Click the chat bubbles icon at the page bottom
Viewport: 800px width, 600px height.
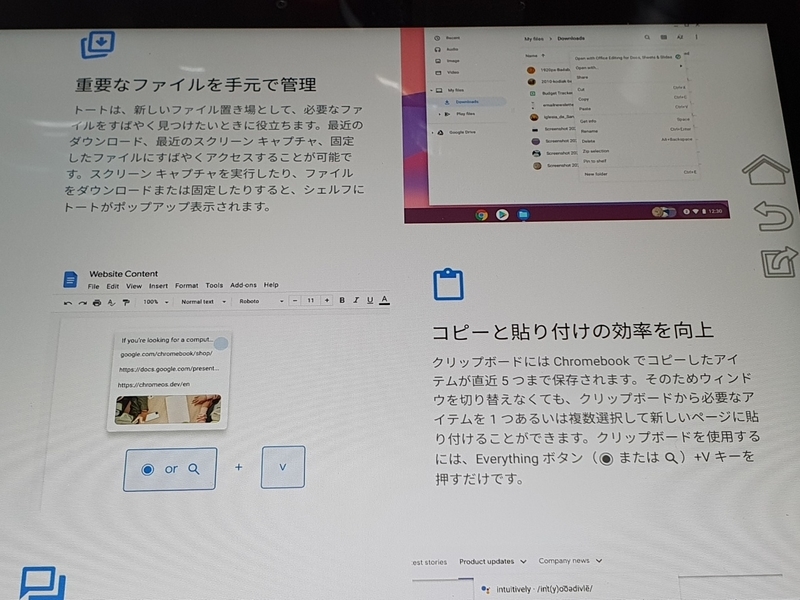coord(43,583)
